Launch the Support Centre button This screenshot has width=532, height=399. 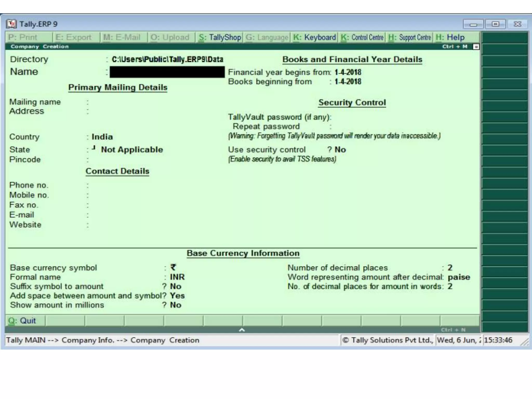pyautogui.click(x=410, y=37)
